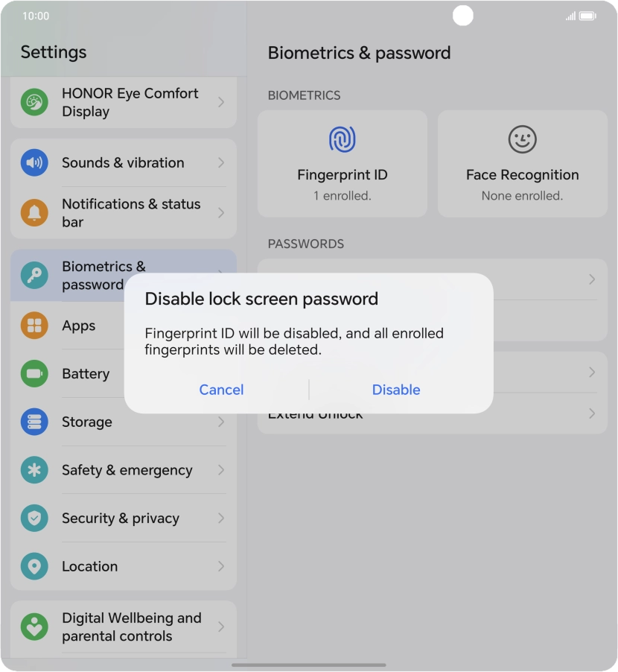Tap the HONOR Eye Comfort Display icon
The width and height of the screenshot is (618, 672).
(34, 102)
